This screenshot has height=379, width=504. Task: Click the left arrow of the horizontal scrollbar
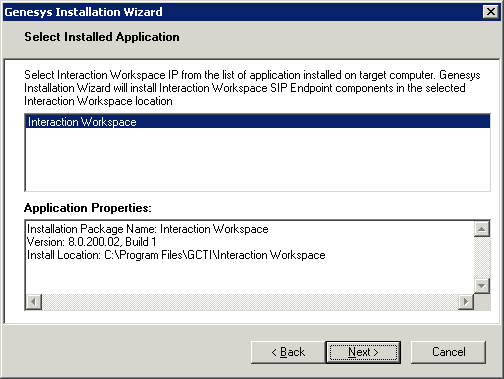click(34, 302)
